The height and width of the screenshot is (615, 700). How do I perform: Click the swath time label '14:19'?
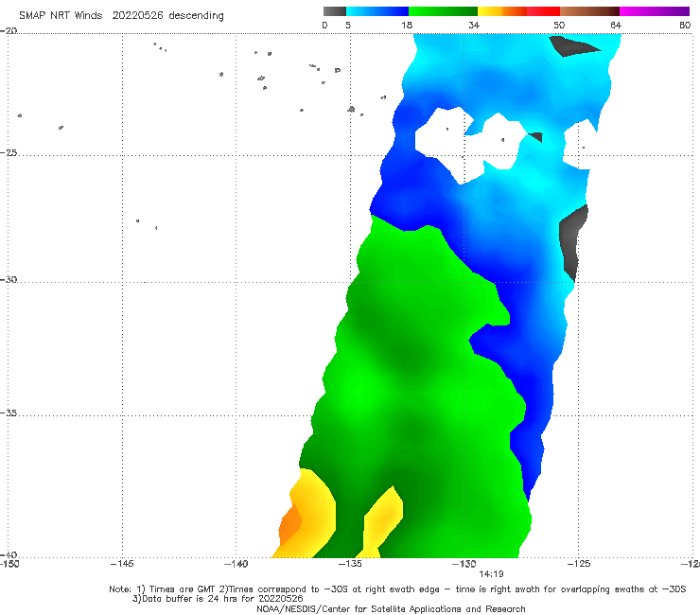491,574
